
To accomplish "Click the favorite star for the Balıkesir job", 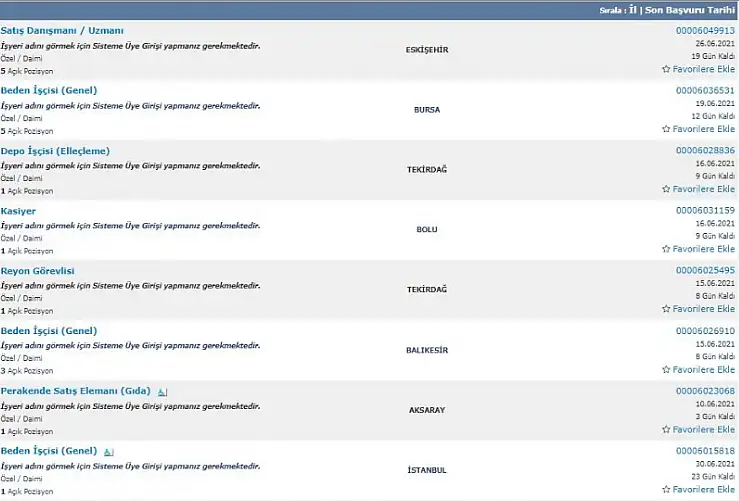I will coord(666,370).
